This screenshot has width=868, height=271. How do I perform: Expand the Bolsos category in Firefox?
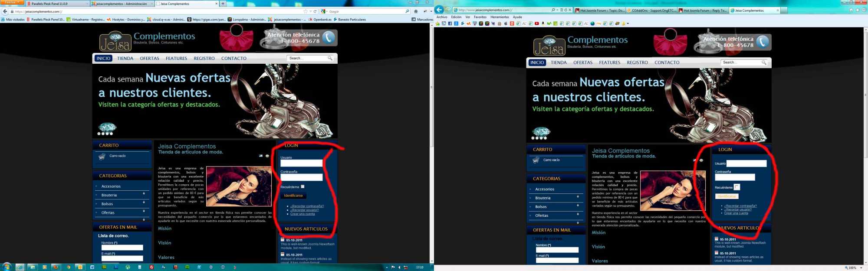[x=144, y=202]
